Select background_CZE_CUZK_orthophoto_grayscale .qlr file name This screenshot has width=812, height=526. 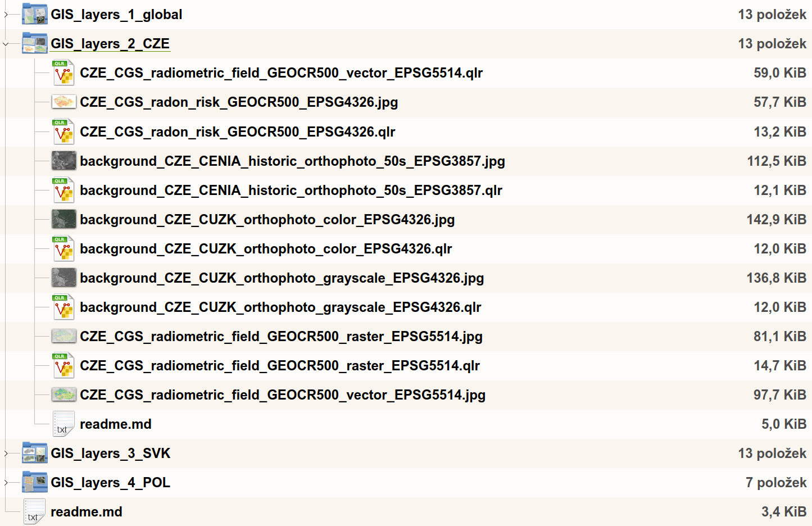(x=280, y=307)
